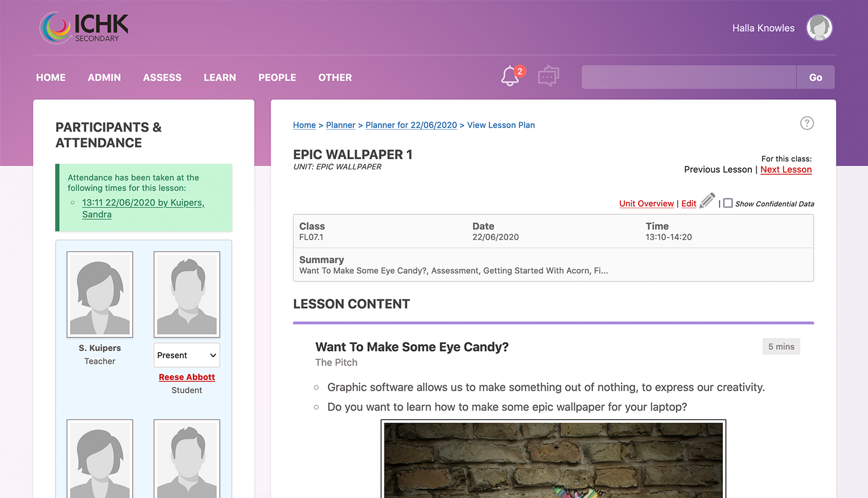Open the Admin menu
The height and width of the screenshot is (498, 868).
point(104,77)
